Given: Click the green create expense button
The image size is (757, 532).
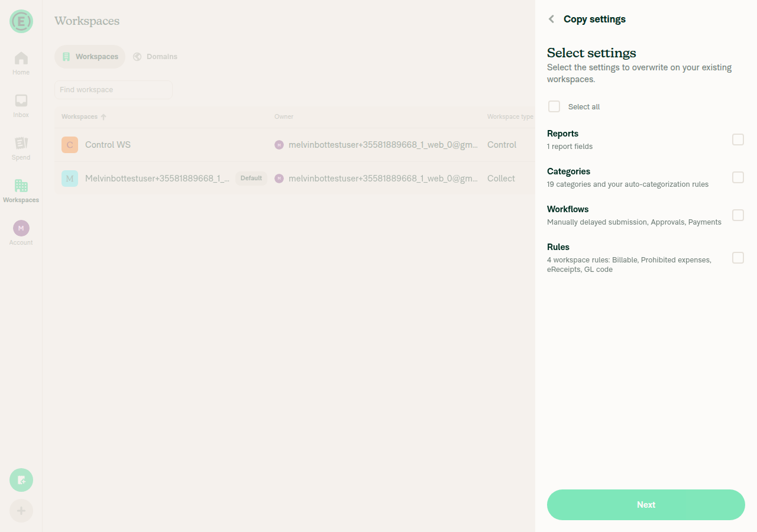Looking at the screenshot, I should tap(21, 480).
